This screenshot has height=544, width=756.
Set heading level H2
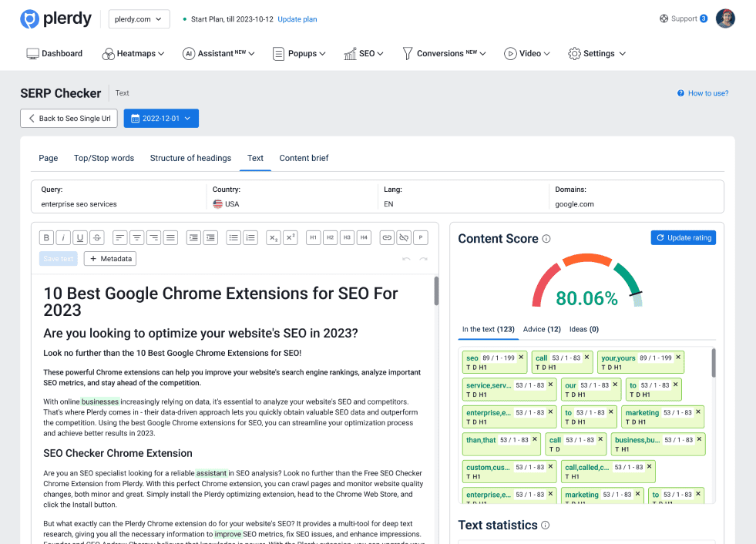point(330,237)
